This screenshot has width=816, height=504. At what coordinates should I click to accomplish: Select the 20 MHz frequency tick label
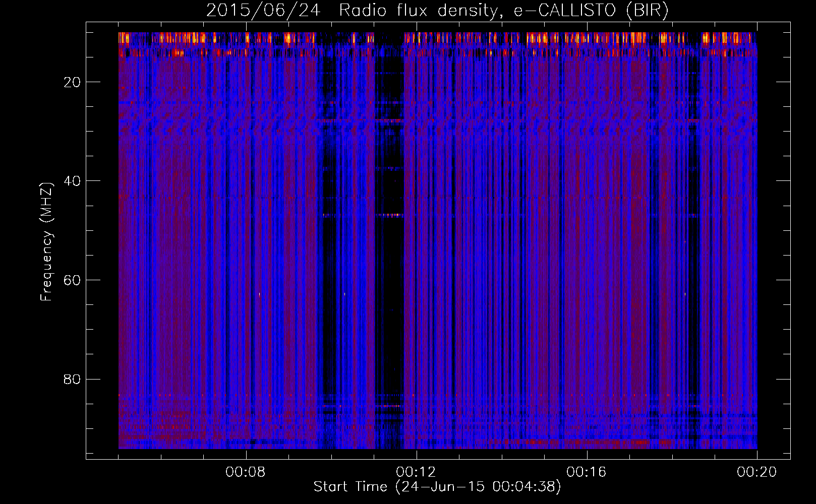[x=73, y=82]
